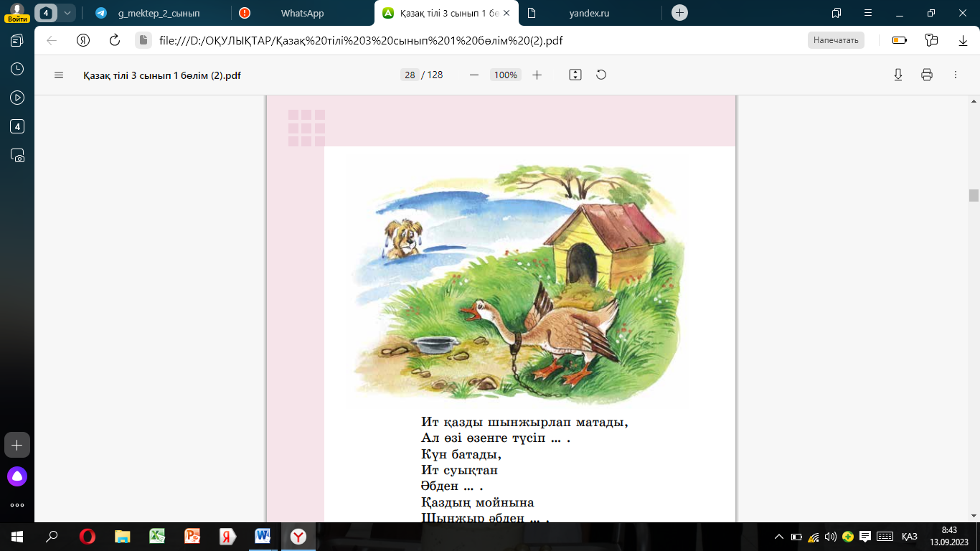The image size is (980, 551).
Task: Open the volume control in the tray
Action: [x=831, y=537]
